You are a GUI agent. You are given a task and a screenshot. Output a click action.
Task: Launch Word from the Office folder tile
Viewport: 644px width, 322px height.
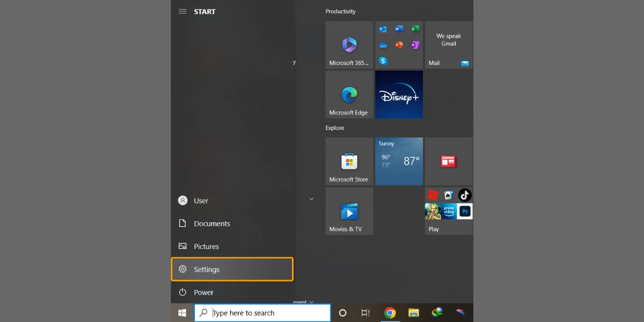399,29
